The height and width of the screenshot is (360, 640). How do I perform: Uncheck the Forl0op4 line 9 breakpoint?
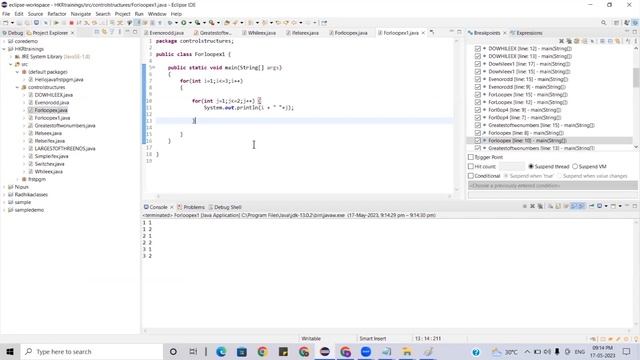(x=478, y=110)
